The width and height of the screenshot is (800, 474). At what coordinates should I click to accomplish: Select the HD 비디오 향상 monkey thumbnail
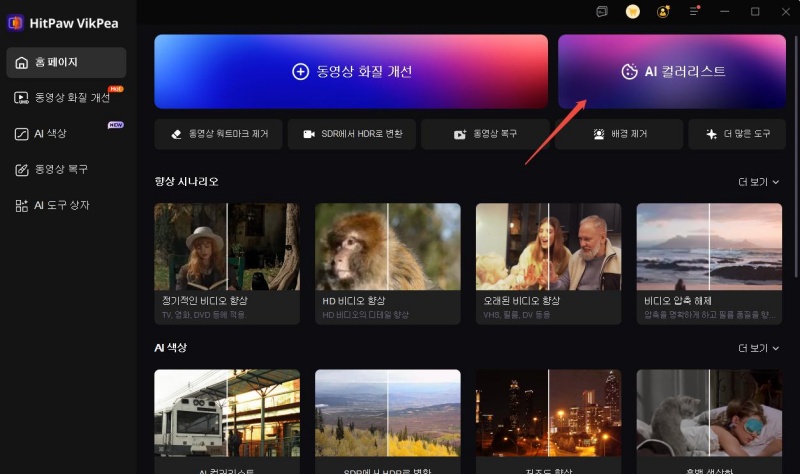click(388, 247)
